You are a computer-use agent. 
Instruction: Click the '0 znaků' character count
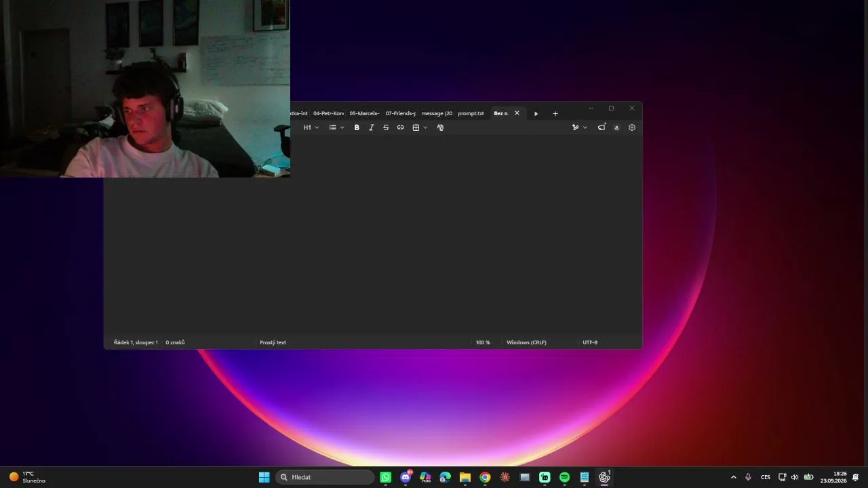point(175,342)
